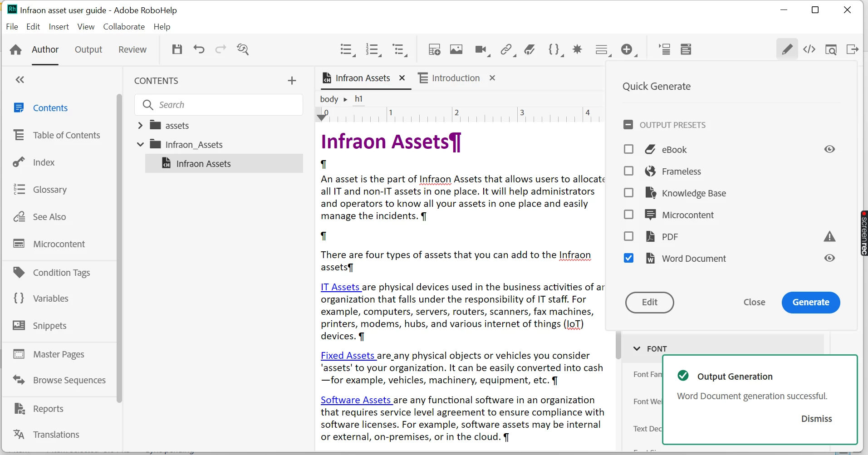868x455 pixels.
Task: Click the Search field in Contents
Action: [x=219, y=105]
